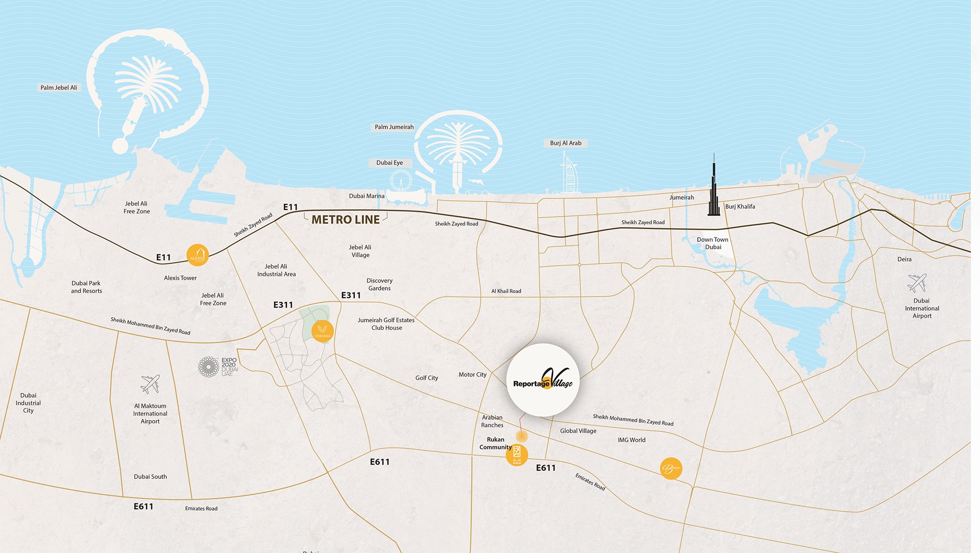Click the Palm Jumeirah label
Image resolution: width=980 pixels, height=553 pixels.
[394, 127]
